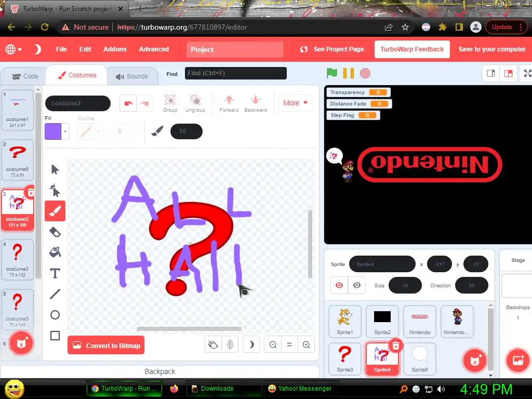Click the Project title field
Viewport: 532px width, 399px height.
pos(235,49)
